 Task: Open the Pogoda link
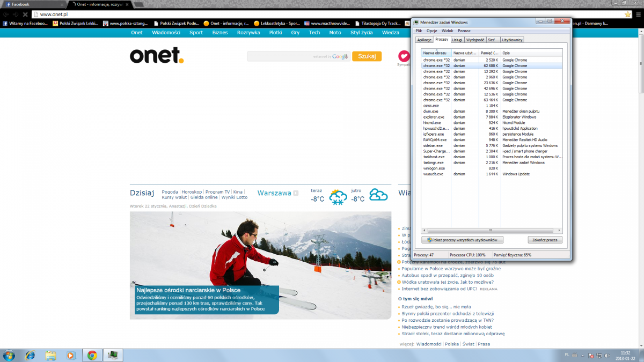click(x=170, y=191)
